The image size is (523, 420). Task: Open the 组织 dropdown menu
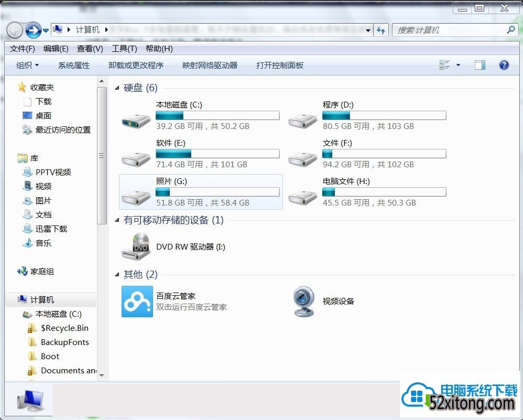27,65
